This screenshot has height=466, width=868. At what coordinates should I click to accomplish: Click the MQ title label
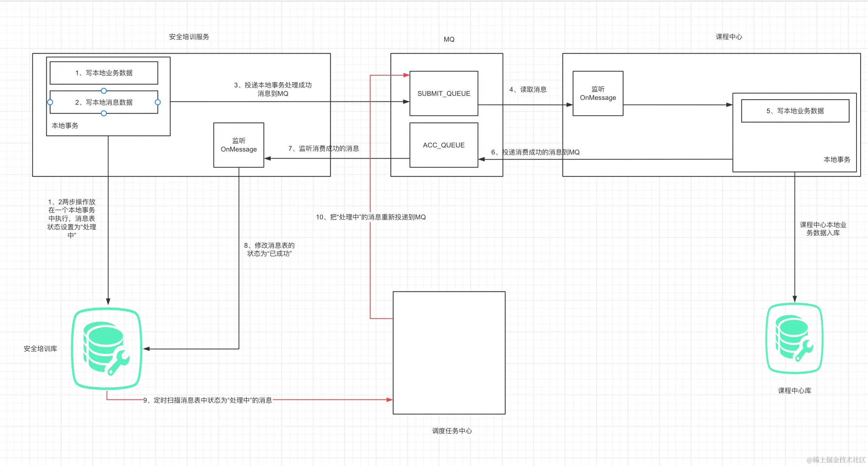[449, 39]
